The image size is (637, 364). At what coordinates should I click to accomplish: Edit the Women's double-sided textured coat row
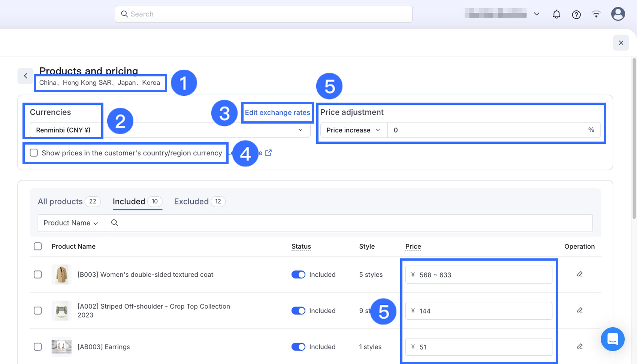point(580,274)
